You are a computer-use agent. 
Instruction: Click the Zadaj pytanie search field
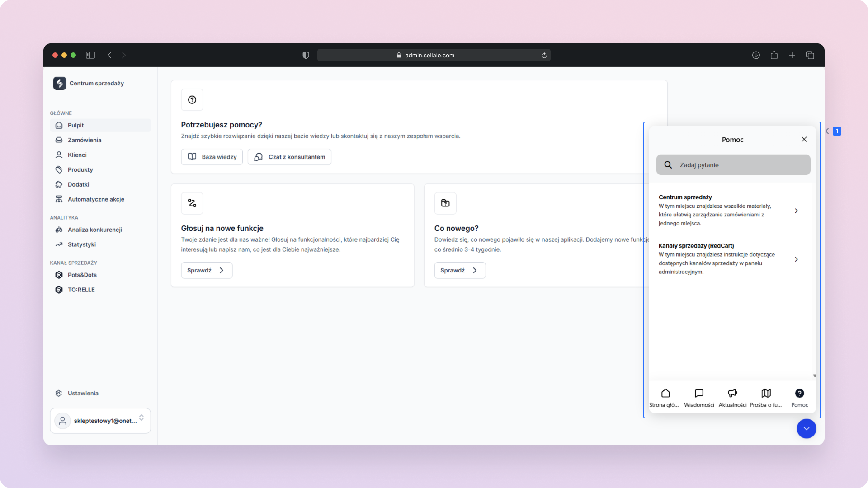point(733,165)
